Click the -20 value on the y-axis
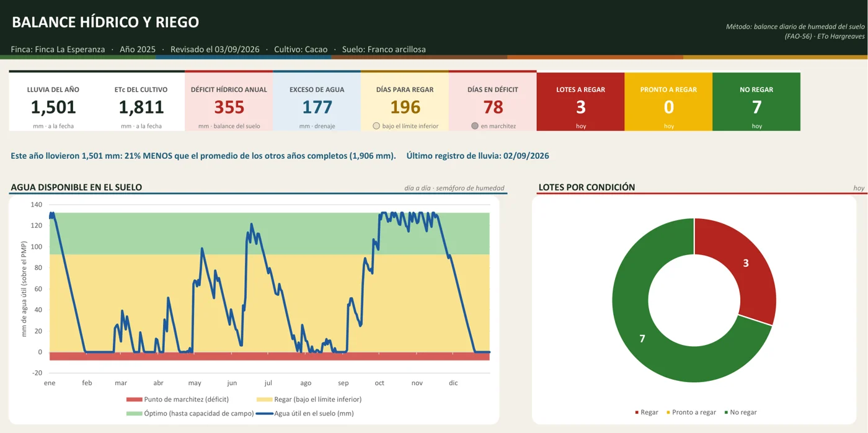The height and width of the screenshot is (433, 868). [x=37, y=373]
